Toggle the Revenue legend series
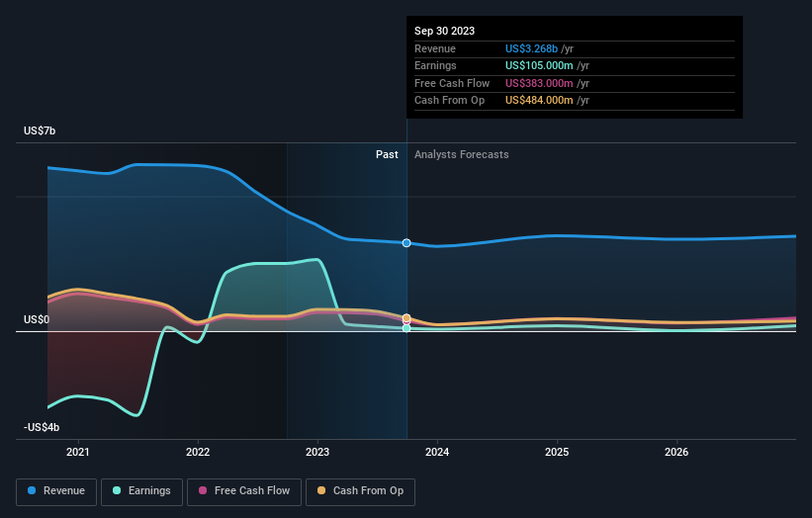The image size is (812, 518). (56, 491)
